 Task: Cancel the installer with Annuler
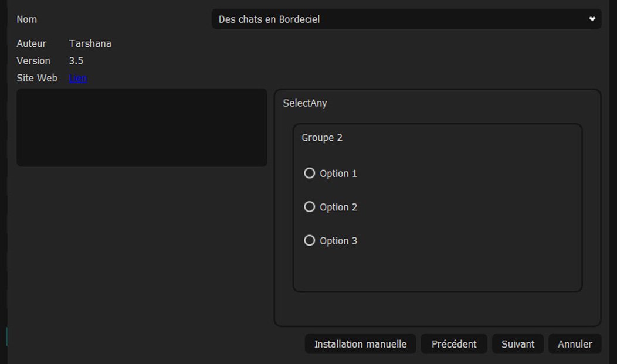point(575,344)
